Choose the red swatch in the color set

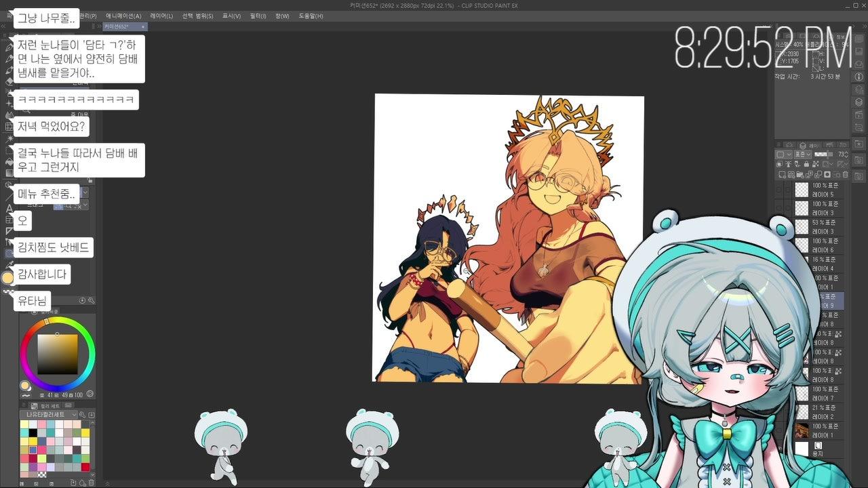click(x=85, y=467)
